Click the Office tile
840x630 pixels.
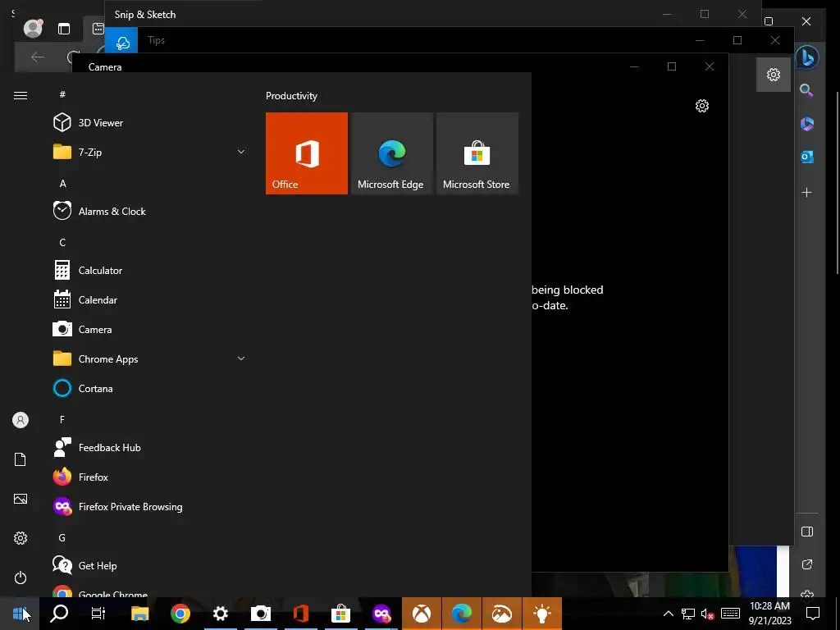(307, 153)
